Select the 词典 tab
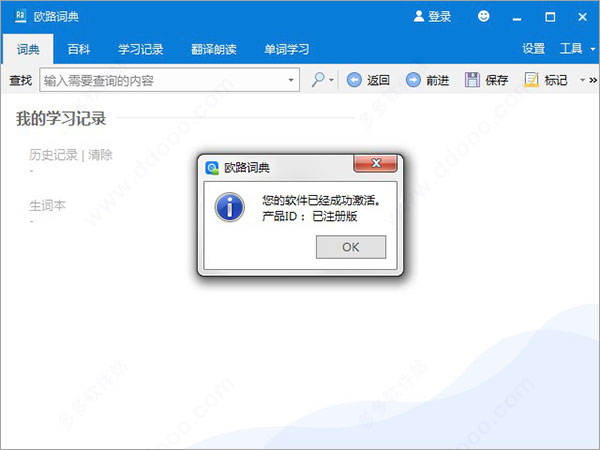The width and height of the screenshot is (600, 450). pyautogui.click(x=28, y=49)
